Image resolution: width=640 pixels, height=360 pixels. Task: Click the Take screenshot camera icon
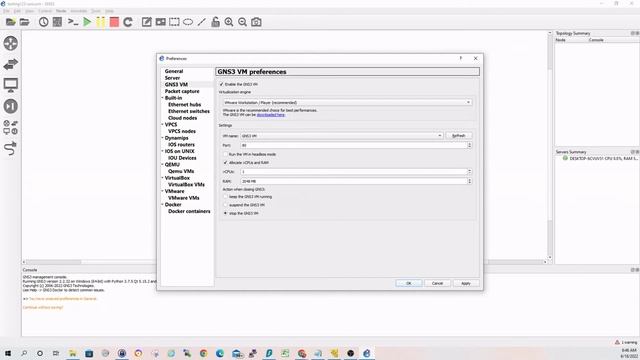tap(256, 22)
